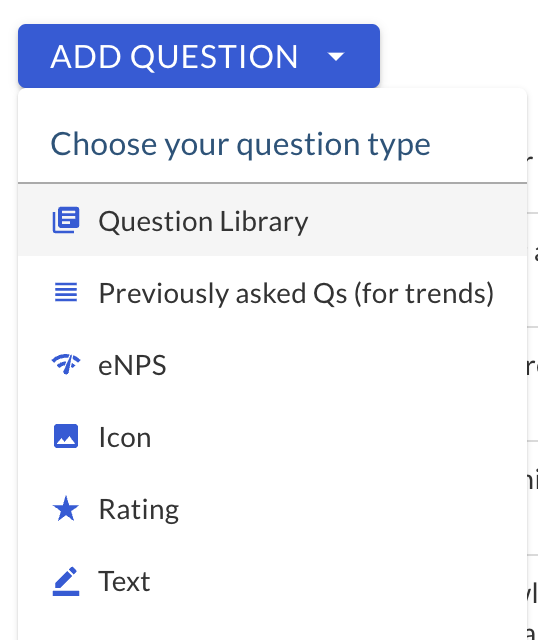The image size is (538, 640).
Task: Pick the Icon question type label
Action: coord(125,437)
